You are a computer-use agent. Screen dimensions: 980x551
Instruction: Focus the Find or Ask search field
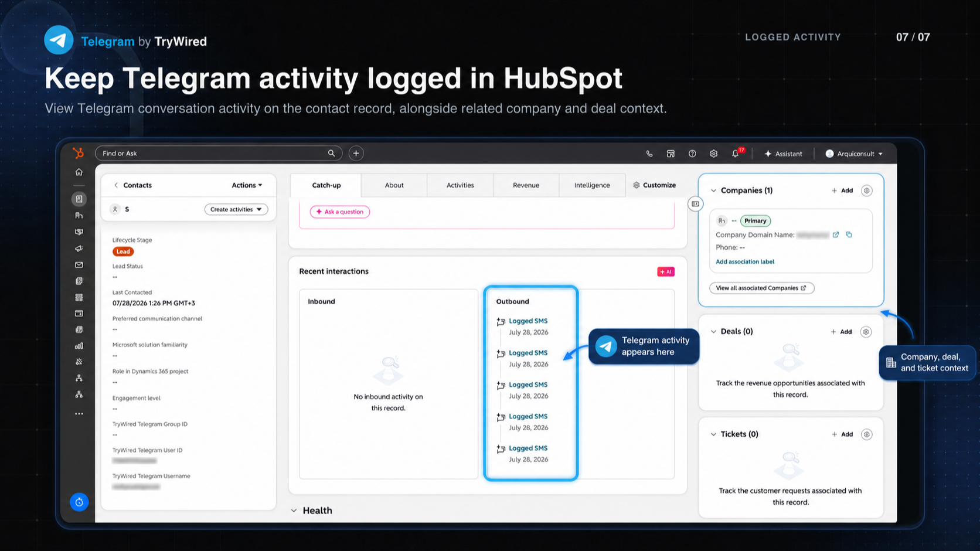point(218,154)
